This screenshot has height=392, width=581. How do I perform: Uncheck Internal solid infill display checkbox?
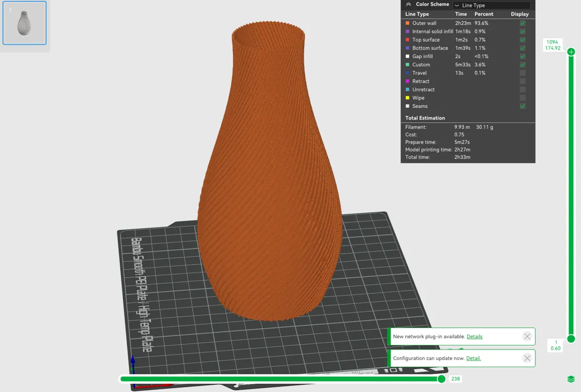(x=522, y=31)
